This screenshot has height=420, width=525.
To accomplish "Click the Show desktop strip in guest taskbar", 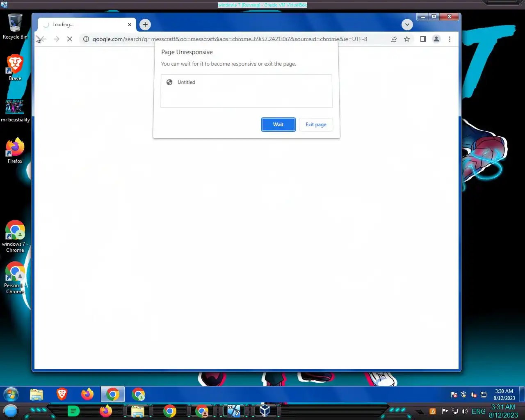I will tap(522, 395).
